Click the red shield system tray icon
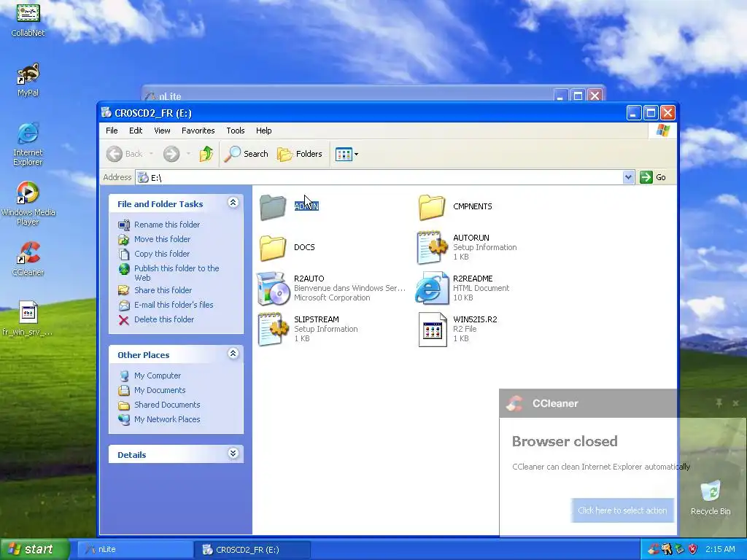The height and width of the screenshot is (560, 747). [x=693, y=550]
